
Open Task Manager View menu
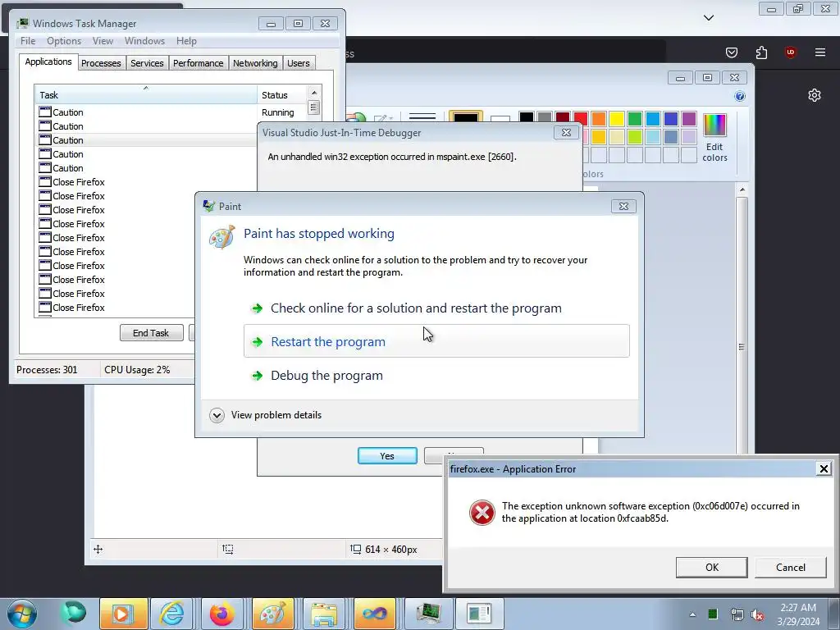click(103, 41)
